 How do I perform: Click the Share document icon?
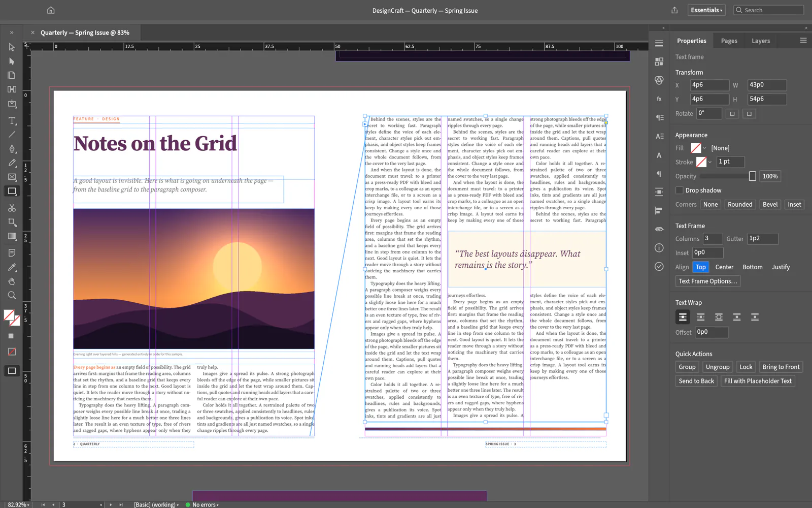point(674,10)
